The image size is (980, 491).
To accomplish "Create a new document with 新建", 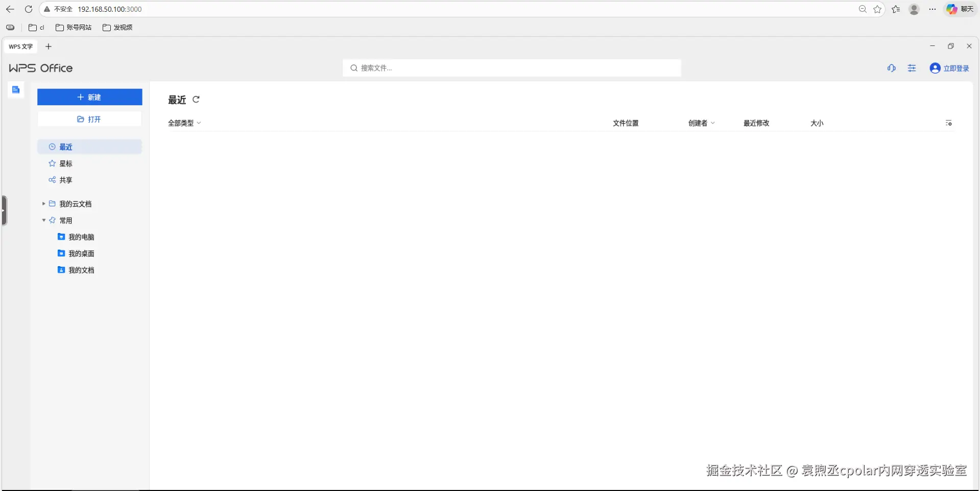I will (90, 97).
